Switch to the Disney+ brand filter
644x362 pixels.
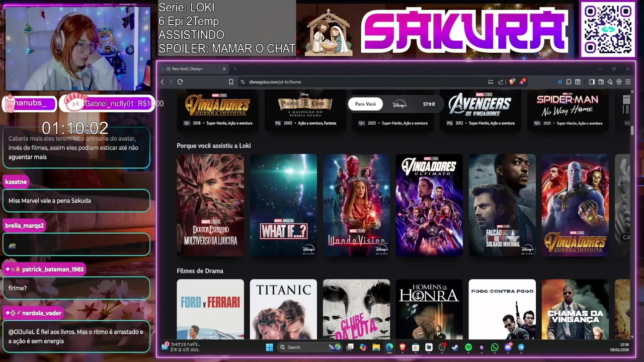click(x=399, y=104)
